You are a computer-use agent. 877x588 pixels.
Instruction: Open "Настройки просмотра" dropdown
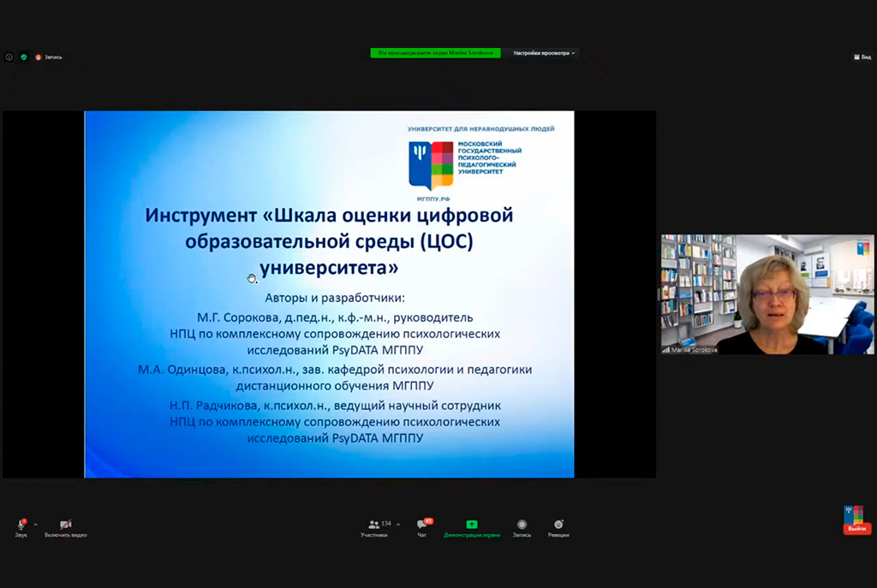(x=544, y=53)
